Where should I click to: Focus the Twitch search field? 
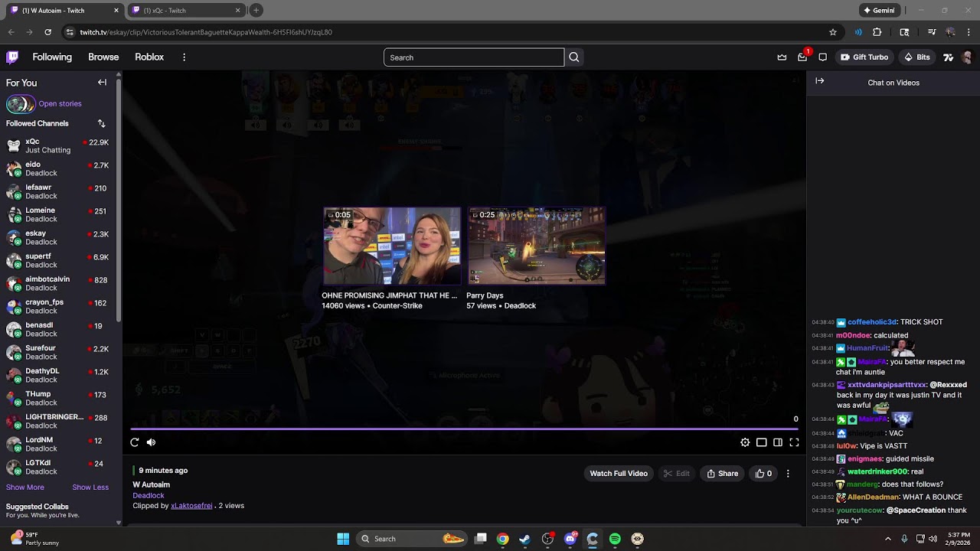pos(474,57)
